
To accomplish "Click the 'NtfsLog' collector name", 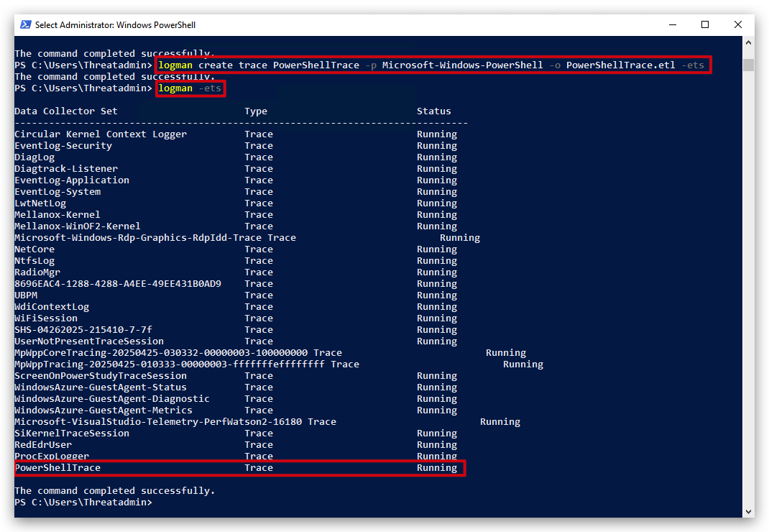I will pyautogui.click(x=34, y=260).
